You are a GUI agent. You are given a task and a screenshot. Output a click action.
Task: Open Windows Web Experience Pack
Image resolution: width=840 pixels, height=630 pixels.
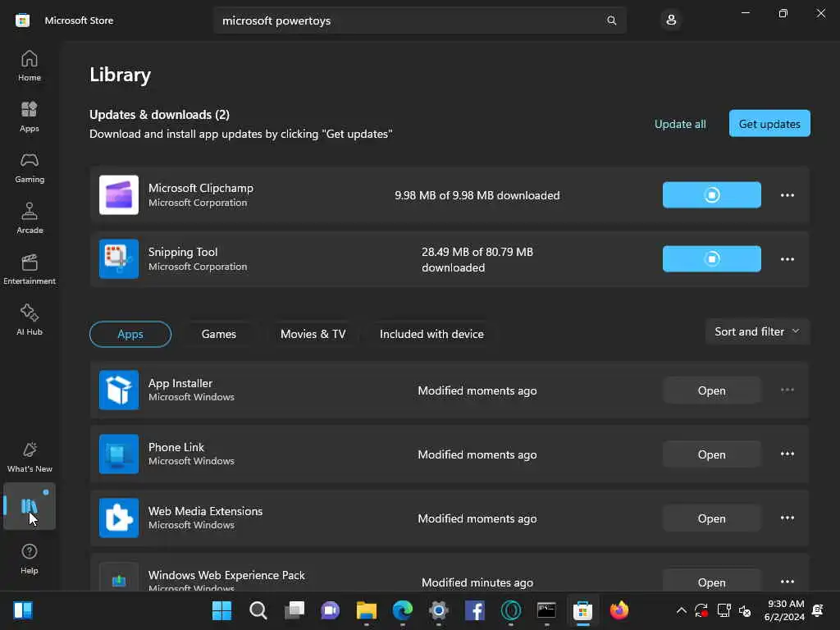711,582
